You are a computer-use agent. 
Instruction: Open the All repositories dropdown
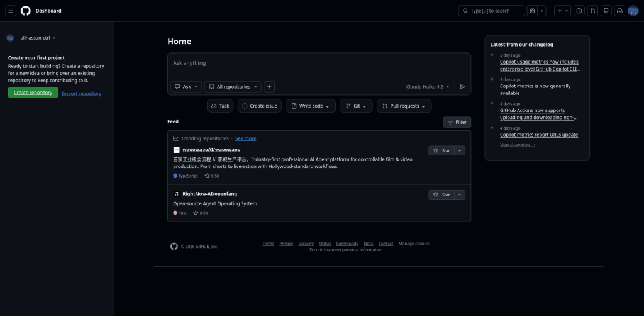pyautogui.click(x=233, y=87)
